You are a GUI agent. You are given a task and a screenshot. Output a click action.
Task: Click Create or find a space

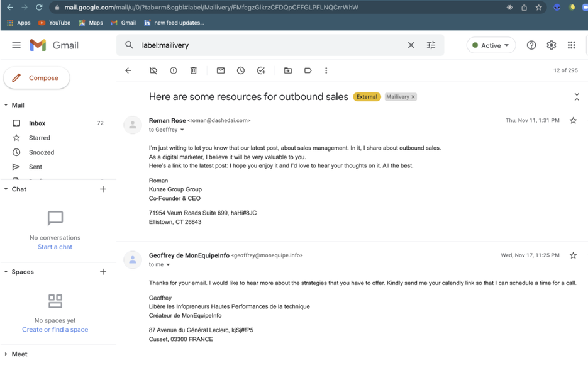[55, 329]
